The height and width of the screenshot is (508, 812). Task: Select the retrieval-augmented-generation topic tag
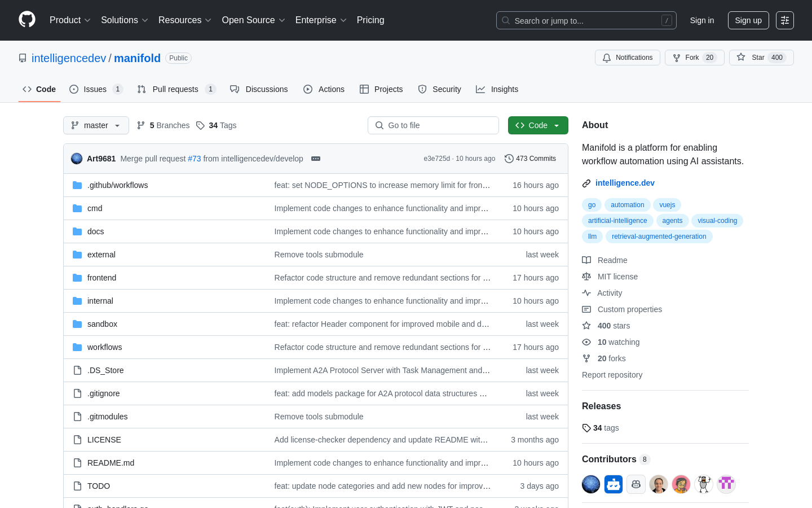(x=659, y=237)
